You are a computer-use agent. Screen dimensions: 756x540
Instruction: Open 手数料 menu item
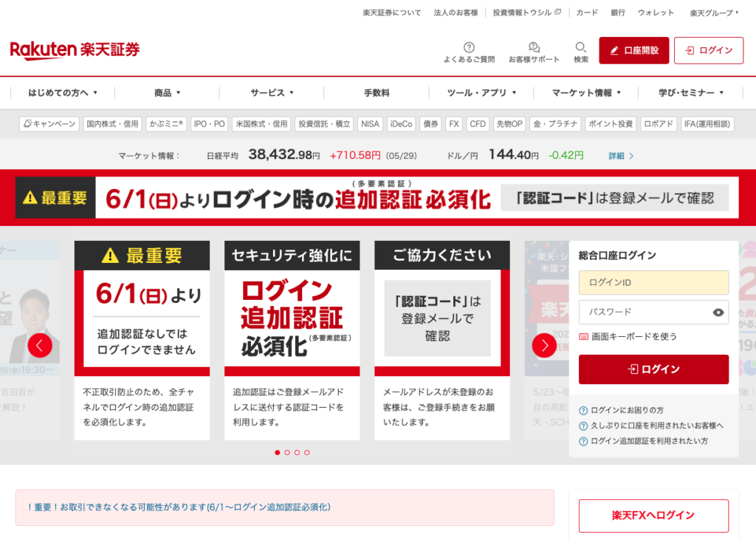pyautogui.click(x=377, y=92)
